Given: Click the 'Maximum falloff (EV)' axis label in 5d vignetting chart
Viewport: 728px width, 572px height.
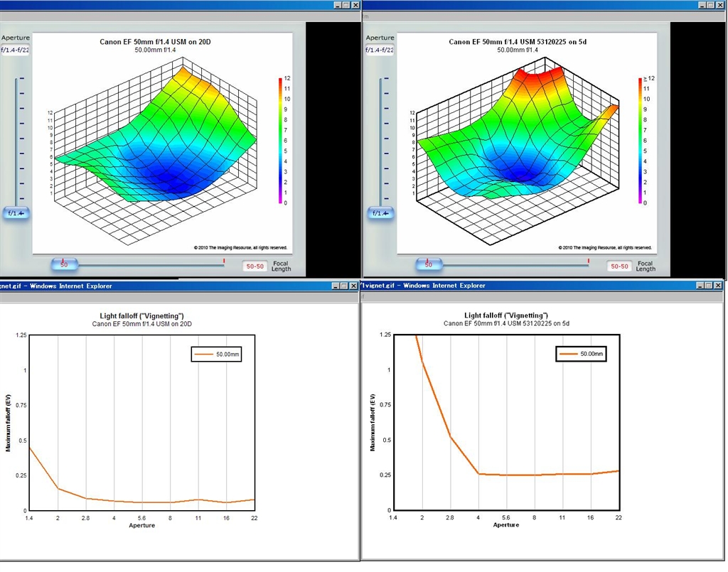Looking at the screenshot, I should pyautogui.click(x=373, y=423).
